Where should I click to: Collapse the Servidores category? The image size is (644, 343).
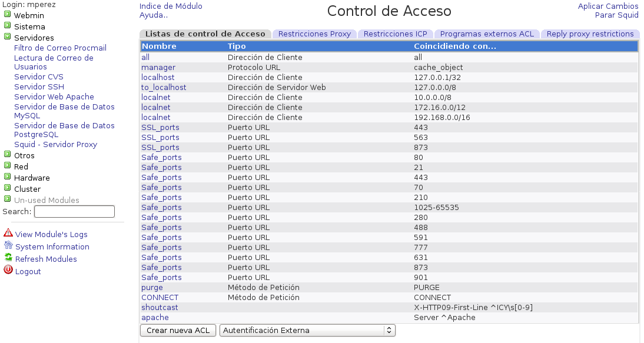pyautogui.click(x=7, y=37)
